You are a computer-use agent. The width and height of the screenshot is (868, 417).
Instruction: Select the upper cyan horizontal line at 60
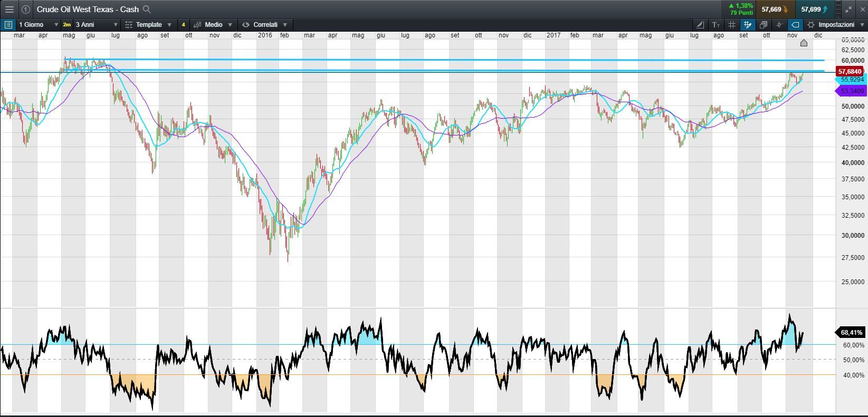tap(443, 60)
